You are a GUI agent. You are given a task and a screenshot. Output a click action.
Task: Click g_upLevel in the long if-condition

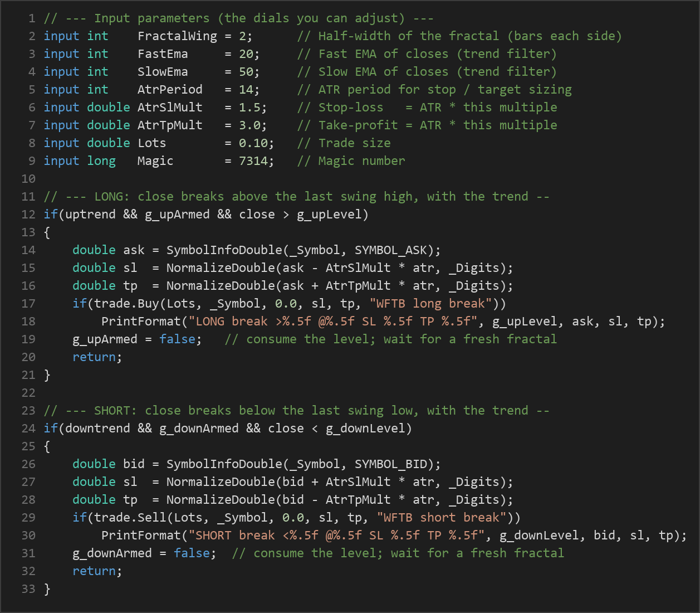tap(329, 215)
